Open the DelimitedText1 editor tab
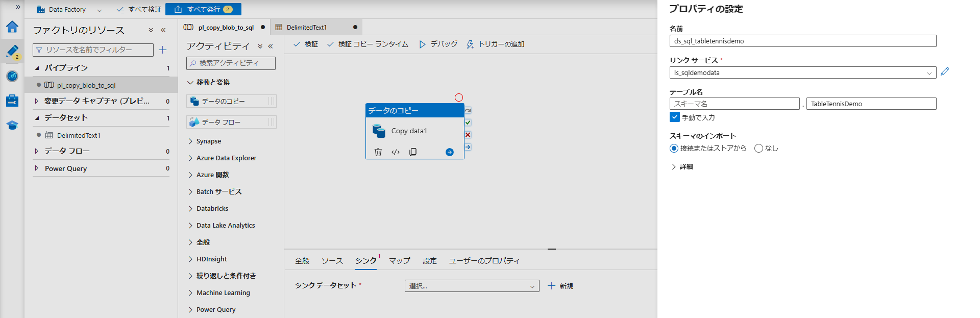The height and width of the screenshot is (318, 980). tap(306, 28)
